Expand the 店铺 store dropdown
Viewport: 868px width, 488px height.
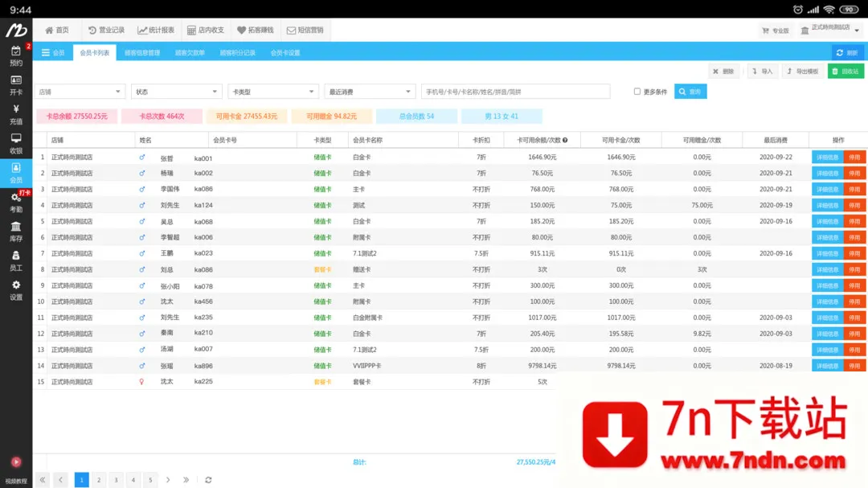(x=80, y=92)
